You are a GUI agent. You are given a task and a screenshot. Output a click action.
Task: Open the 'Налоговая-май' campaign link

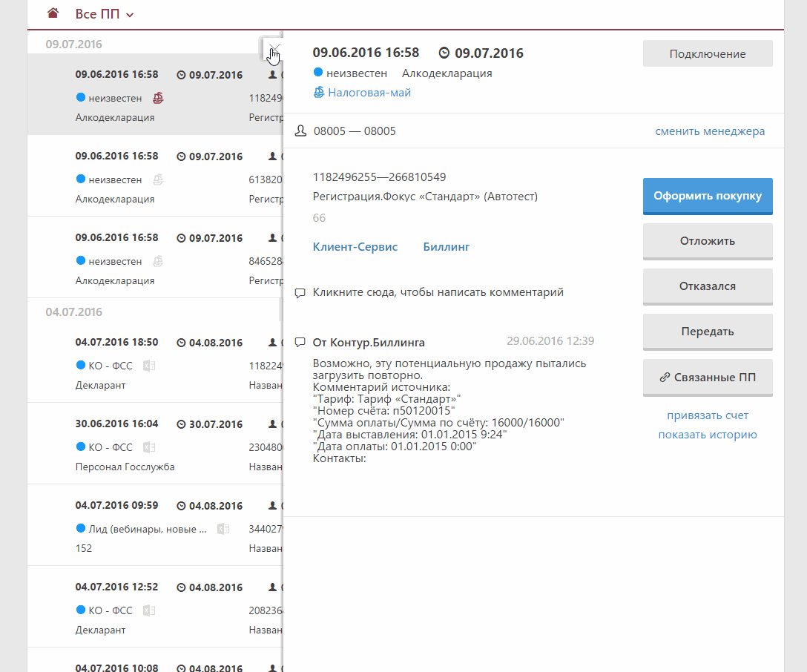pos(369,93)
